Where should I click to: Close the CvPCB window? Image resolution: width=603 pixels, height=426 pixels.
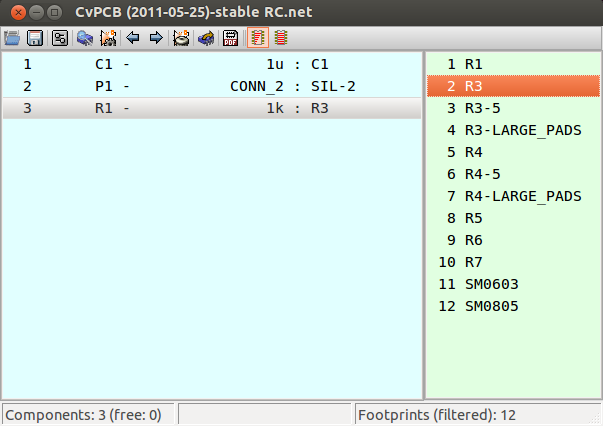tap(18, 12)
